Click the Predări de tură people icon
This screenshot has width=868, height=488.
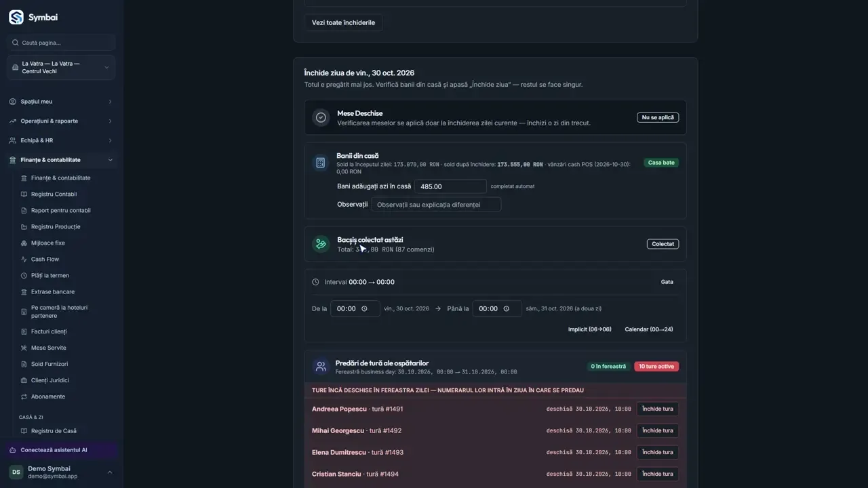point(321,367)
